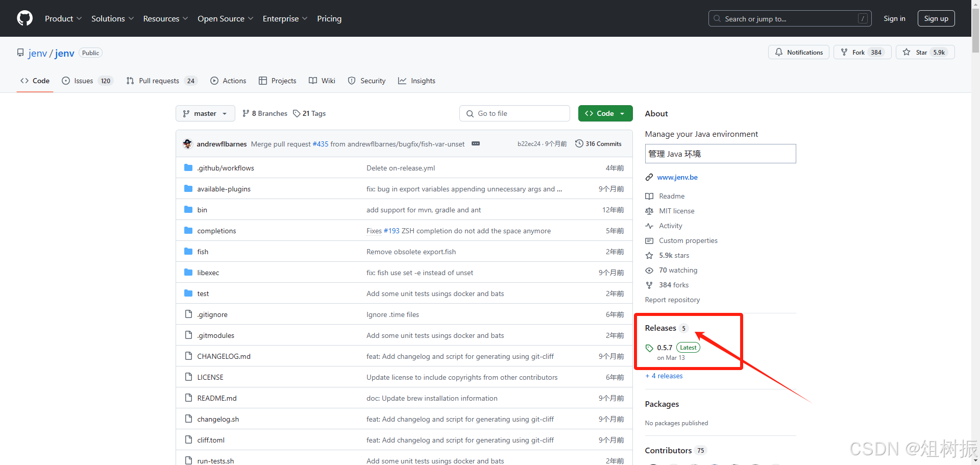Click Report repository link
980x465 pixels.
click(x=672, y=300)
